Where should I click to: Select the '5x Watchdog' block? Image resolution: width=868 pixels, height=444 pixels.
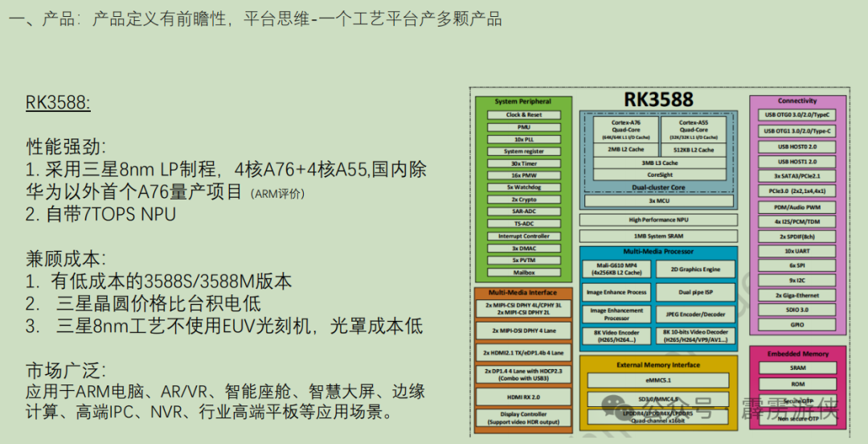[524, 187]
